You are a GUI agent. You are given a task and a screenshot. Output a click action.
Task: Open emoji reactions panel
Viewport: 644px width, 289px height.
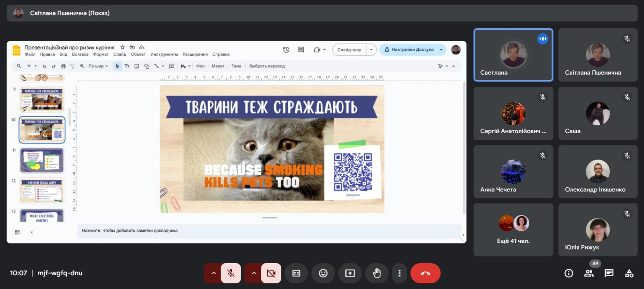tap(323, 273)
